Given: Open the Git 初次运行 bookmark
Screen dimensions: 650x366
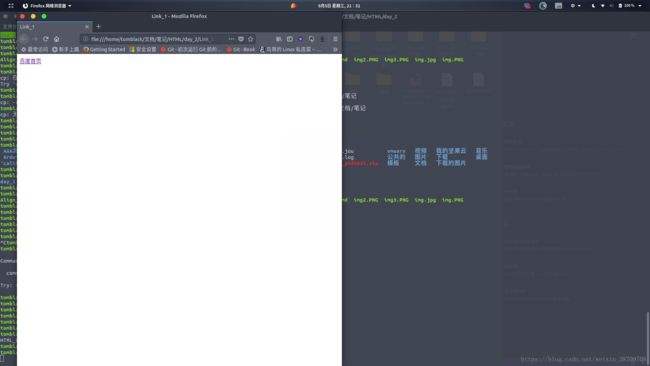Looking at the screenshot, I should click(191, 49).
